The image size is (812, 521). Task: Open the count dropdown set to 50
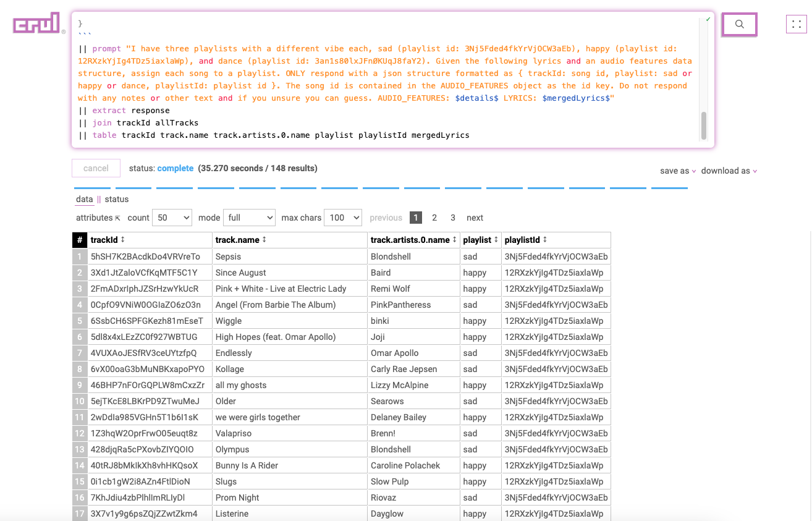[172, 218]
